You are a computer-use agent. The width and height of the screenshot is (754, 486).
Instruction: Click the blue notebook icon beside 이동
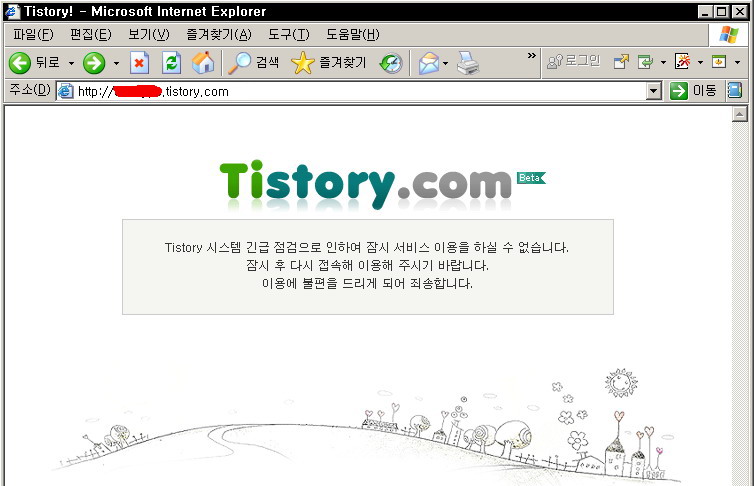735,90
